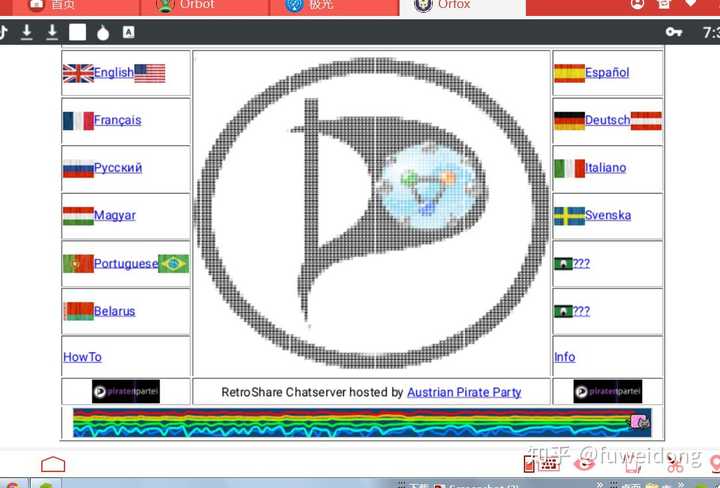720x488 pixels.
Task: Open the Portuguese language link
Action: 126,264
